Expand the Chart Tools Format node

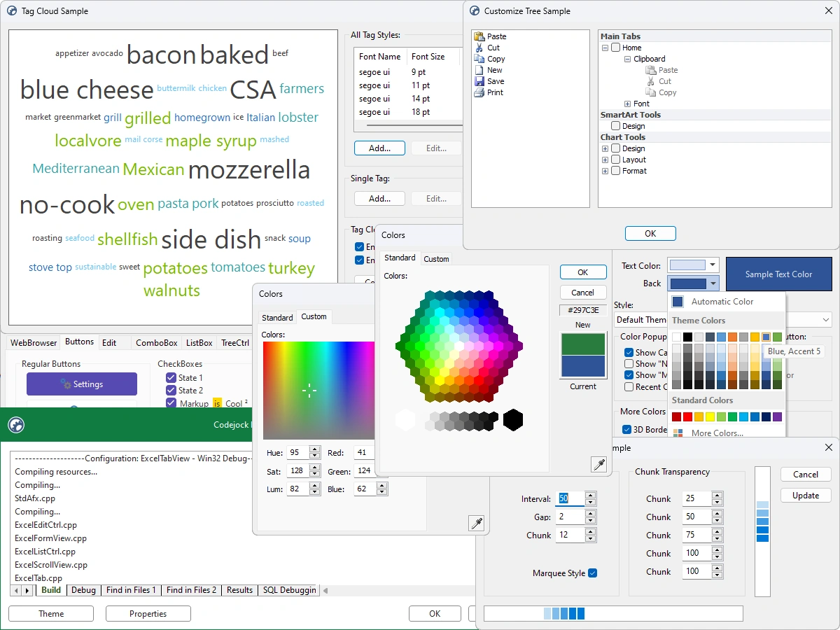(x=605, y=171)
